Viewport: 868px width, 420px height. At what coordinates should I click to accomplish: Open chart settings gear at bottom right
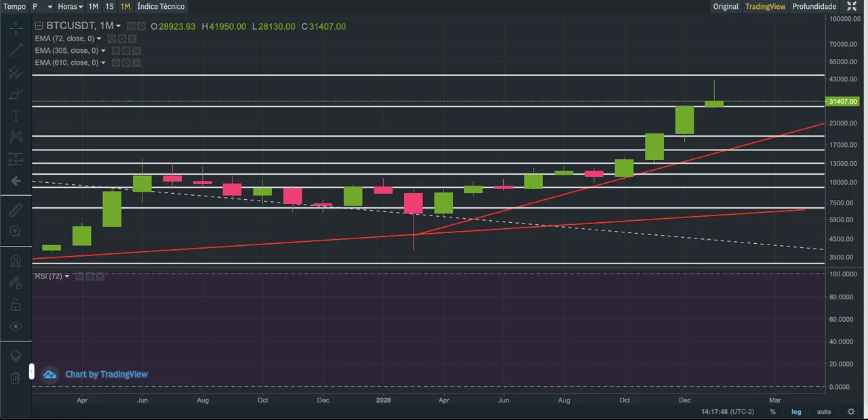(851, 411)
